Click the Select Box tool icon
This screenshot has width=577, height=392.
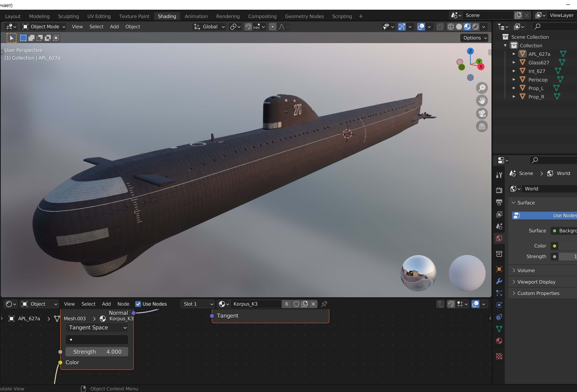point(11,38)
